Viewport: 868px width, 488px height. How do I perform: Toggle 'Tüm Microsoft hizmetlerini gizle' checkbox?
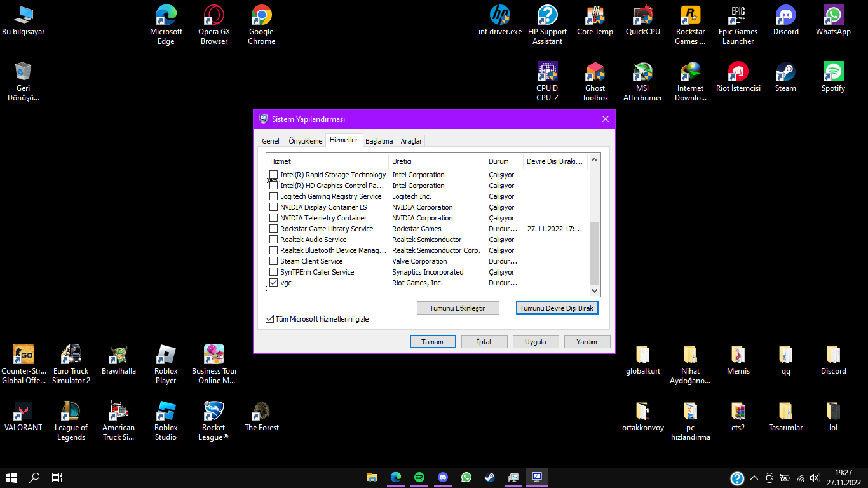coord(269,319)
